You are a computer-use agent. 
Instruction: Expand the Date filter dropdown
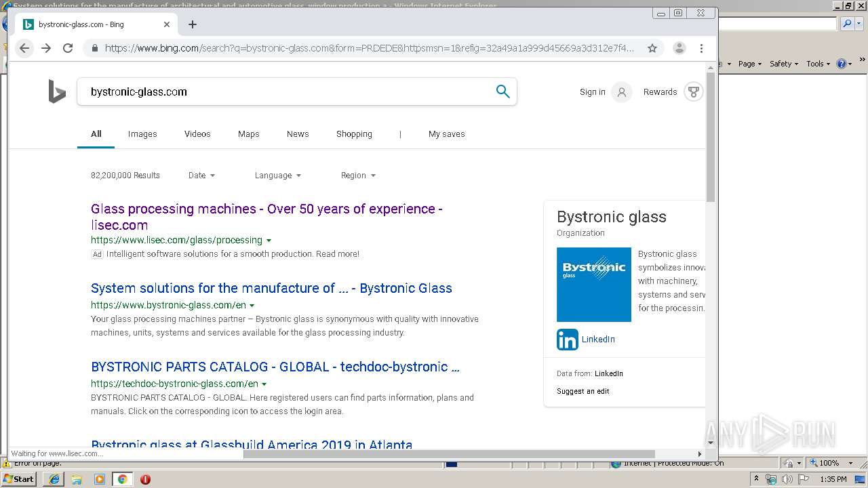pos(201,175)
